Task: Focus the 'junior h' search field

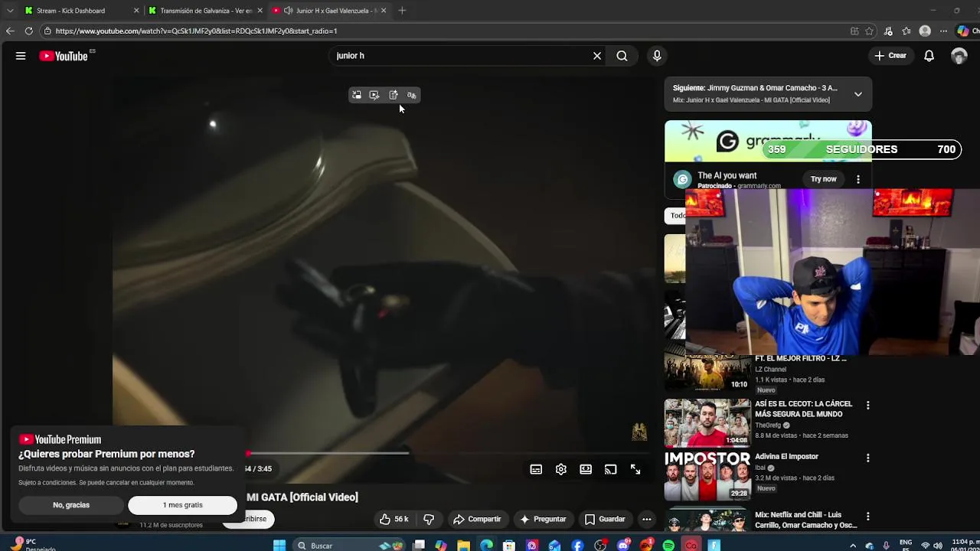Action: (459, 56)
